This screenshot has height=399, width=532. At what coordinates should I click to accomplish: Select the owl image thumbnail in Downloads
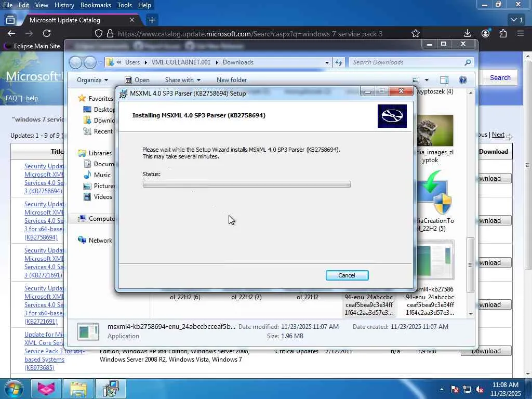[435, 130]
